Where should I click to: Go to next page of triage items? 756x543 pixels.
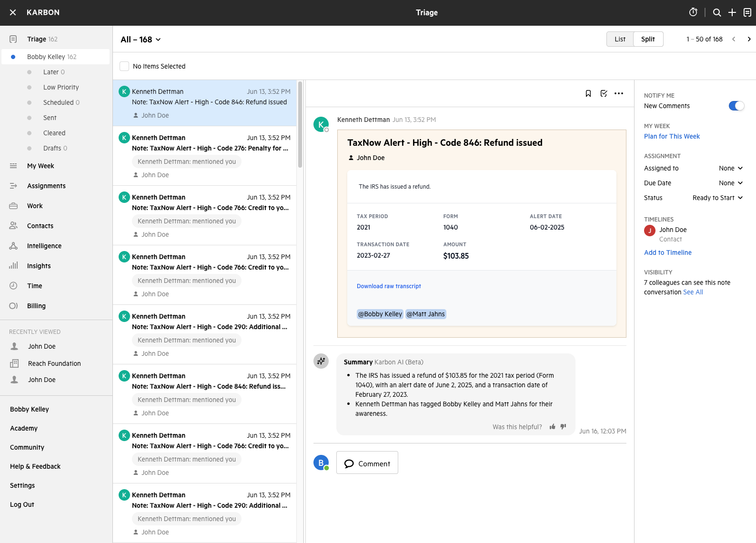coord(749,39)
